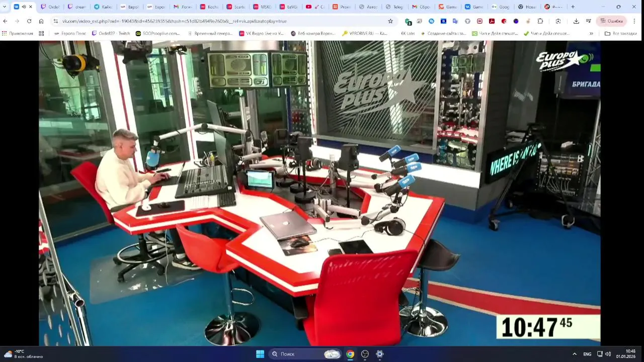Open the browser home page
This screenshot has width=644, height=362.
[41, 21]
